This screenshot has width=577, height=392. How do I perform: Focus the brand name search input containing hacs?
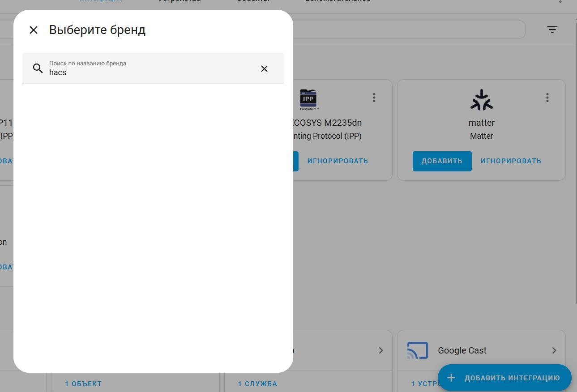coord(153,68)
